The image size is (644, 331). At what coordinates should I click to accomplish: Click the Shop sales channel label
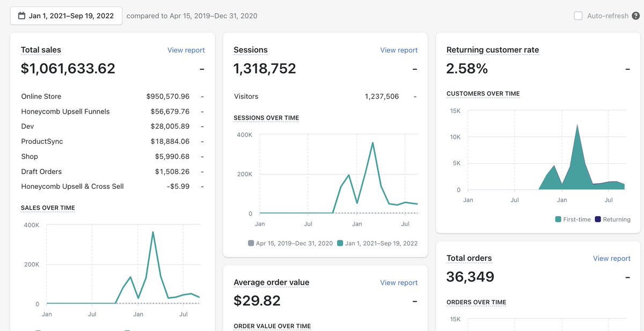pyautogui.click(x=30, y=157)
